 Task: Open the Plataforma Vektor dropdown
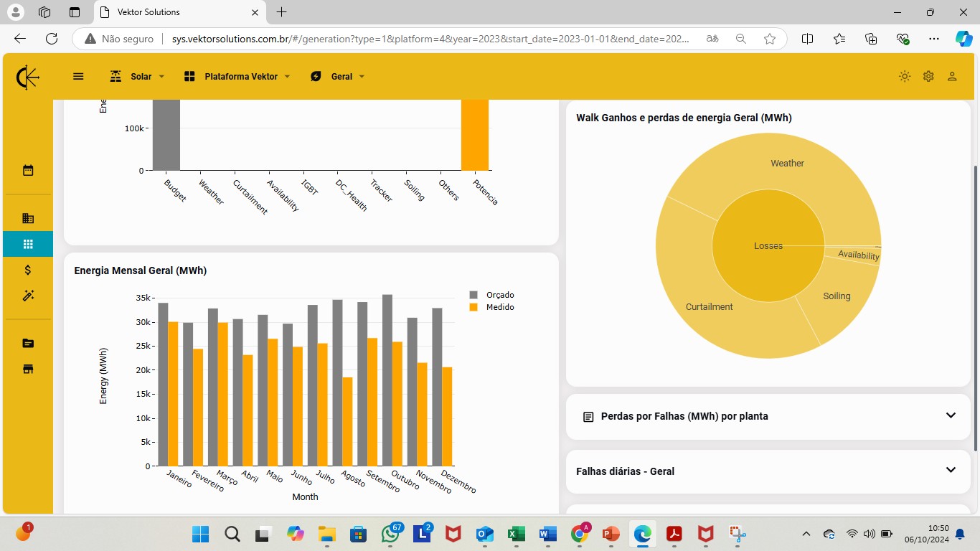tap(237, 76)
